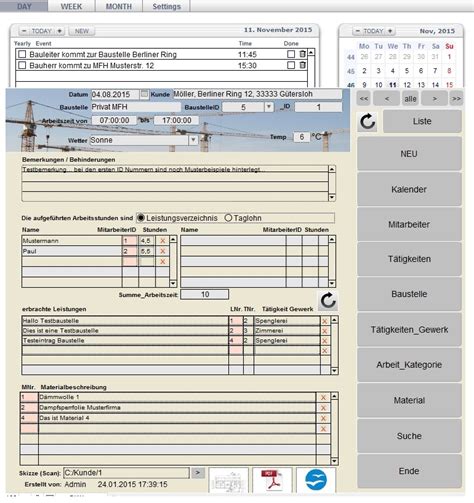Switch to WEEK tab
This screenshot has height=503, width=474.
(x=71, y=6)
